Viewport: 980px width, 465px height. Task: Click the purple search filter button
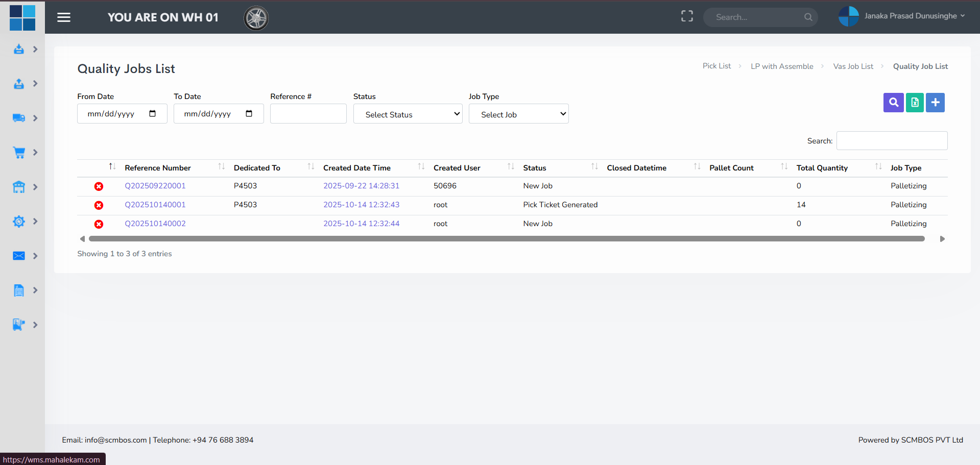893,103
